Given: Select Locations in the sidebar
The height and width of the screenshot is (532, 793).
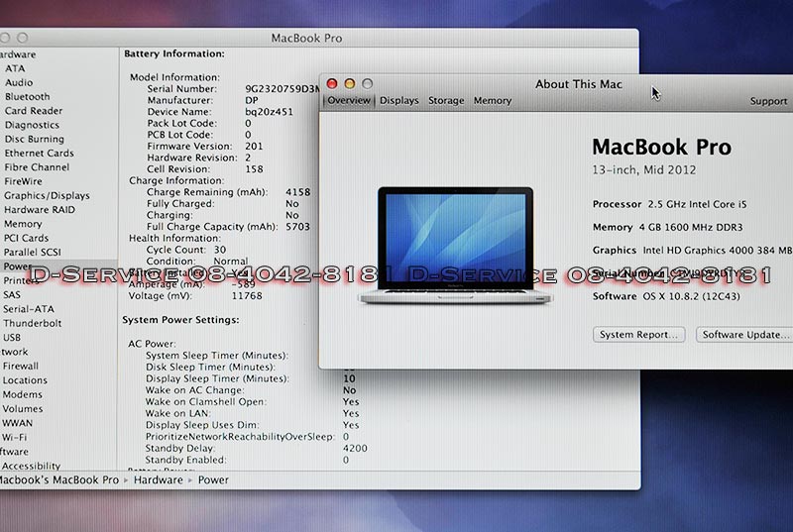Looking at the screenshot, I should tap(25, 379).
